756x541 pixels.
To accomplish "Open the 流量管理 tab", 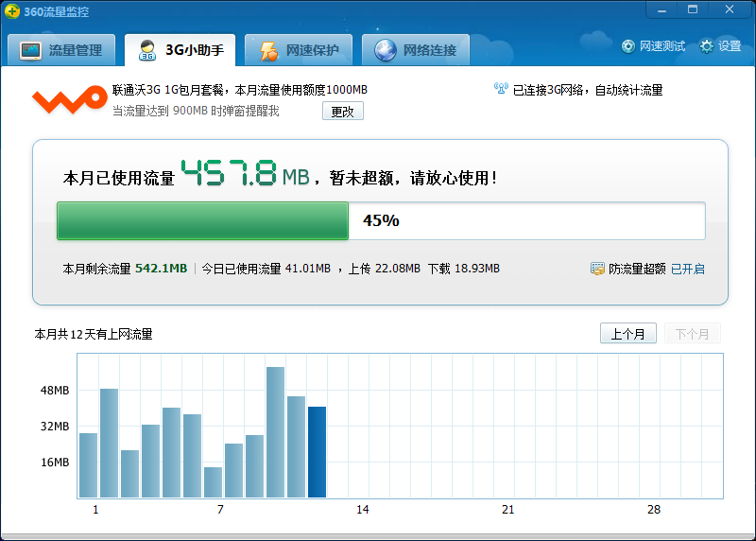I will [x=61, y=50].
